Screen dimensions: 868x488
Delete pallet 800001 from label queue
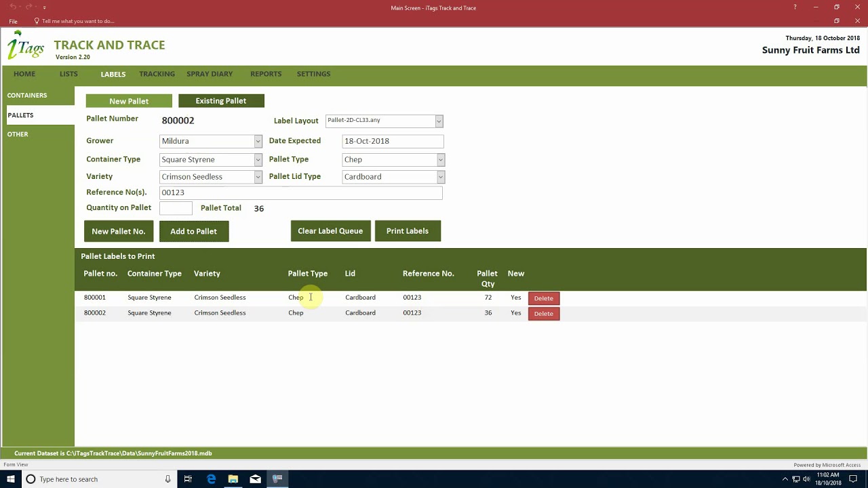(x=544, y=298)
